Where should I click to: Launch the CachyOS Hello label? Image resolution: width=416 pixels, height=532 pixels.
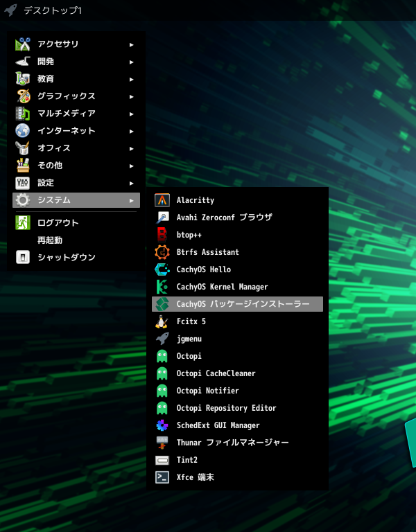(x=204, y=269)
